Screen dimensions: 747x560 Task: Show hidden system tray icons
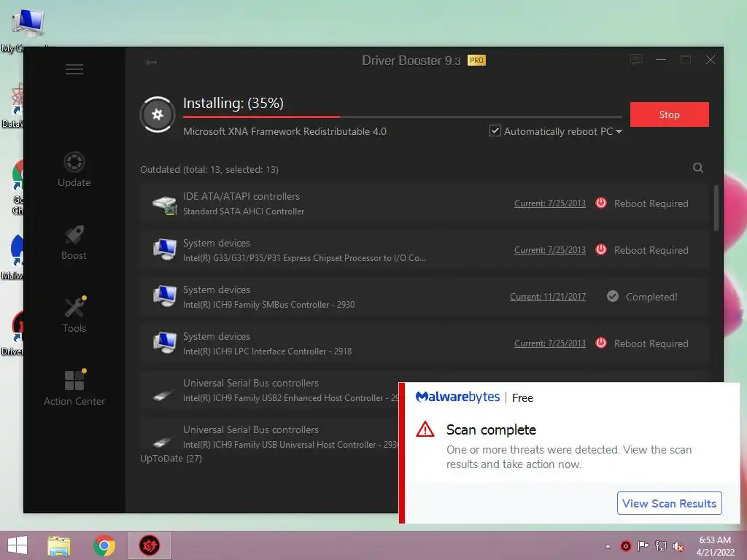tap(608, 546)
